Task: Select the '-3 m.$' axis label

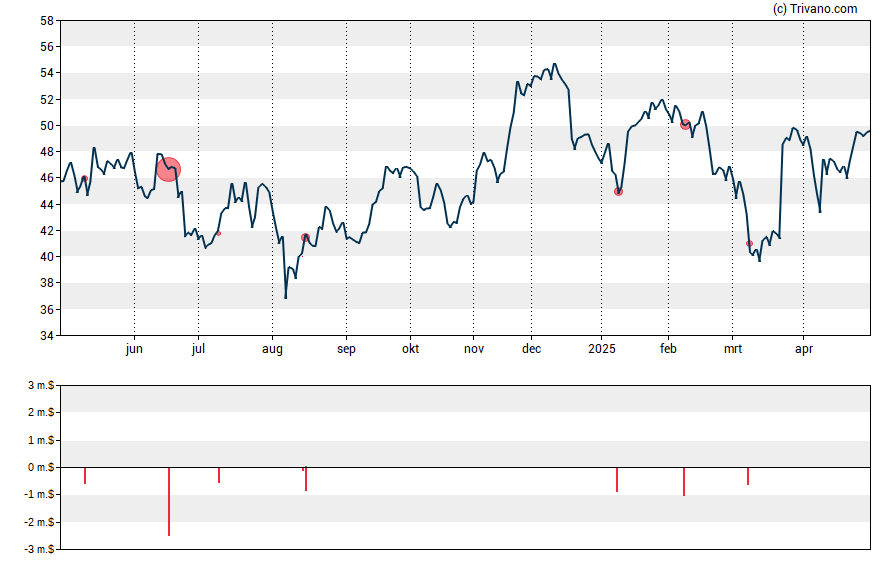Action: pos(40,549)
